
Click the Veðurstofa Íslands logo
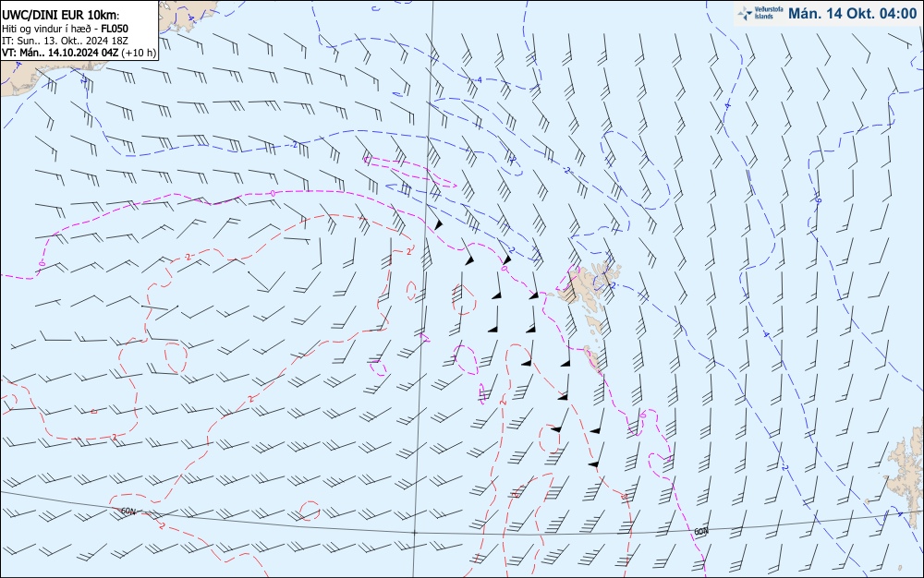pyautogui.click(x=760, y=13)
